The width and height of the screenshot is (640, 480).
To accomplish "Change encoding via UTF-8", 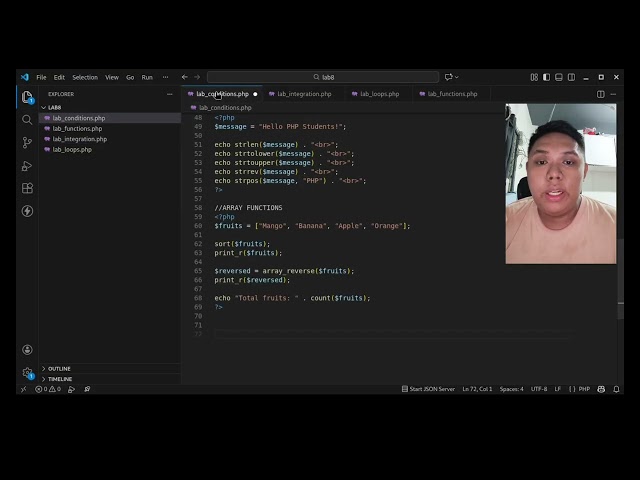I will (x=539, y=389).
